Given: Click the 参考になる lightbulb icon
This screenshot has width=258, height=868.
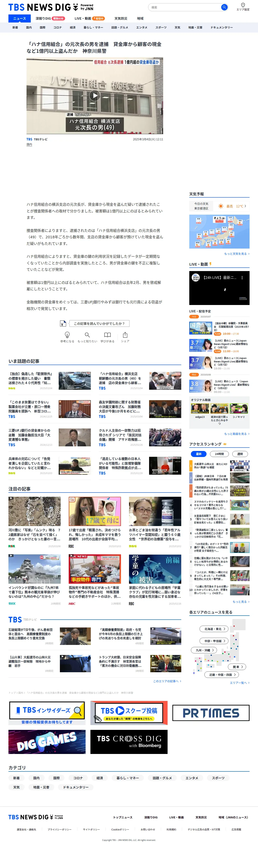Looking at the screenshot, I should 67,335.
